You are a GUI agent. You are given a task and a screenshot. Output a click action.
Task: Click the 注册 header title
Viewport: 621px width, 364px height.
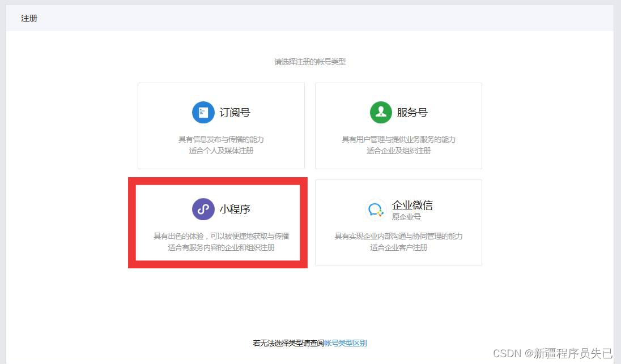(x=29, y=18)
